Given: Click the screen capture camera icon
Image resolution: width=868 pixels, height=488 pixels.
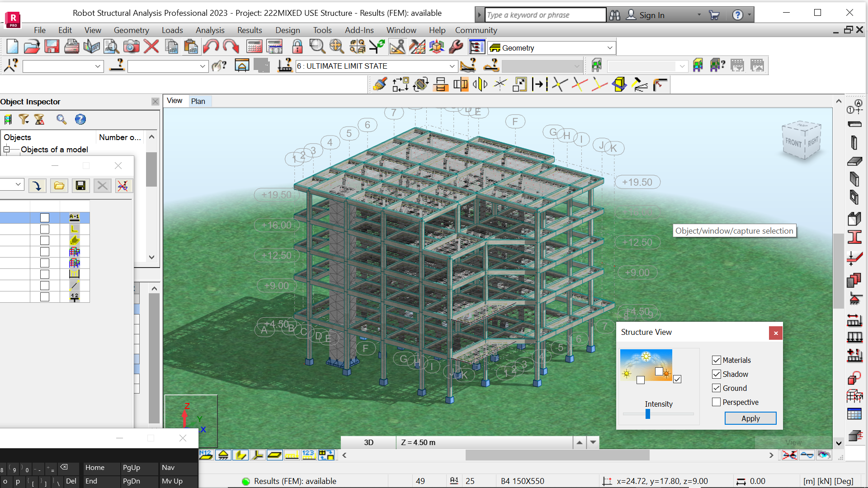Looking at the screenshot, I should 131,47.
